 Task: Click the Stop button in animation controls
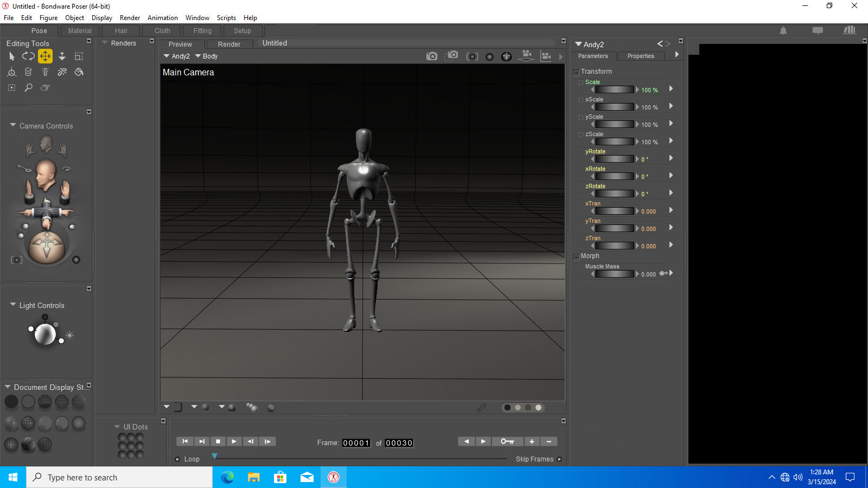coord(218,441)
